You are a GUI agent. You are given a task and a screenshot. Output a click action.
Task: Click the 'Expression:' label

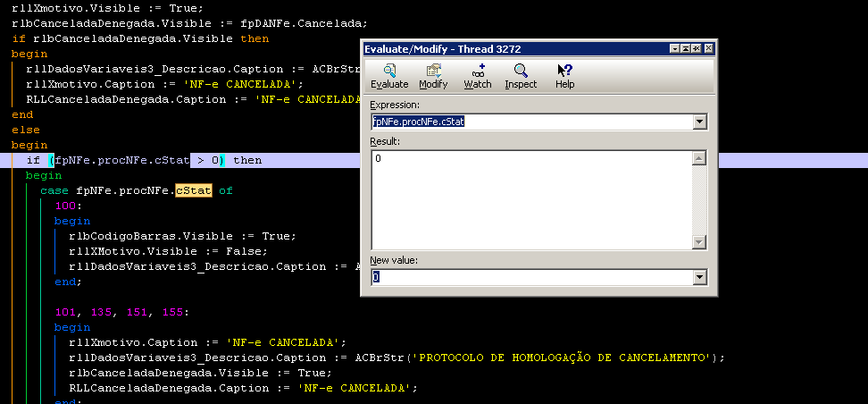point(395,105)
